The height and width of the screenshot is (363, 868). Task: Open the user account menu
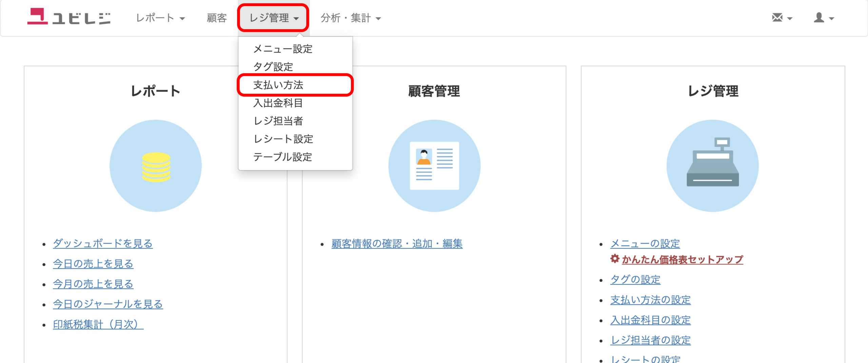point(824,18)
